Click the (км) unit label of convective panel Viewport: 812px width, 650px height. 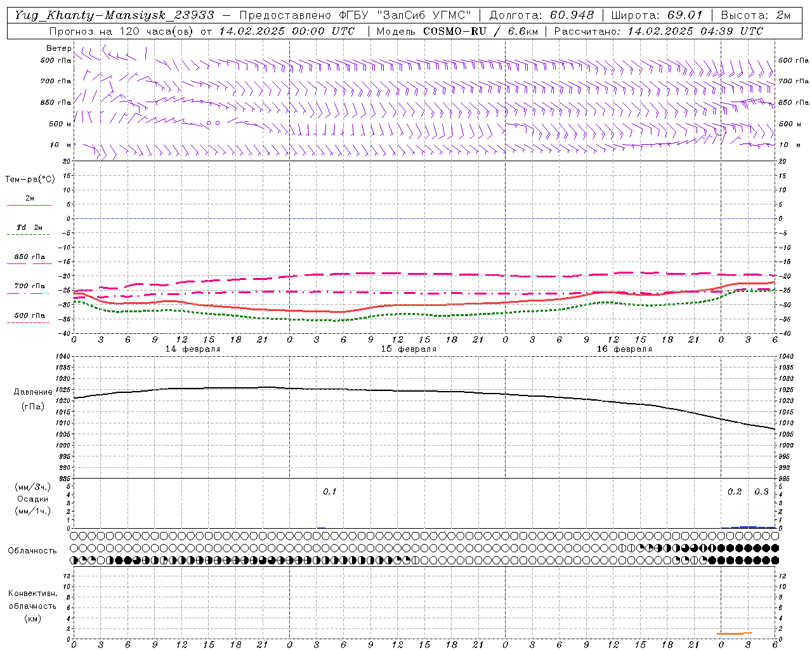(x=33, y=618)
